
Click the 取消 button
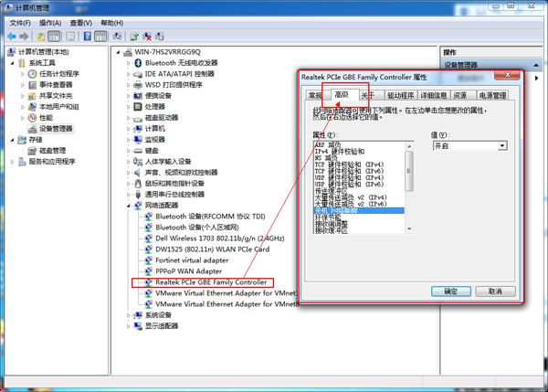point(495,291)
